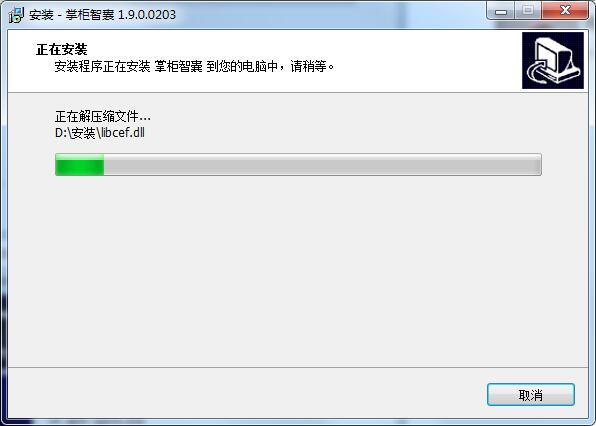Image resolution: width=596 pixels, height=426 pixels.
Task: Click the 正在解压缩文件... status label
Action: tap(103, 116)
